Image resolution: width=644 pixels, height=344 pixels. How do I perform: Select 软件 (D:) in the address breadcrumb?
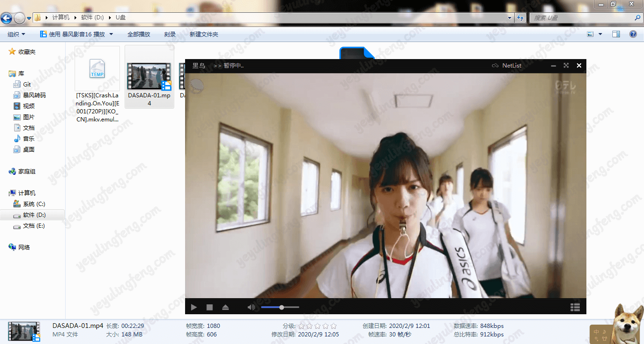point(92,17)
